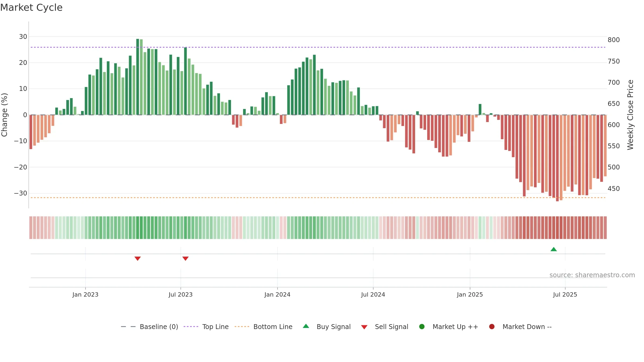Click the Weekly Close Price axis title

630,115
